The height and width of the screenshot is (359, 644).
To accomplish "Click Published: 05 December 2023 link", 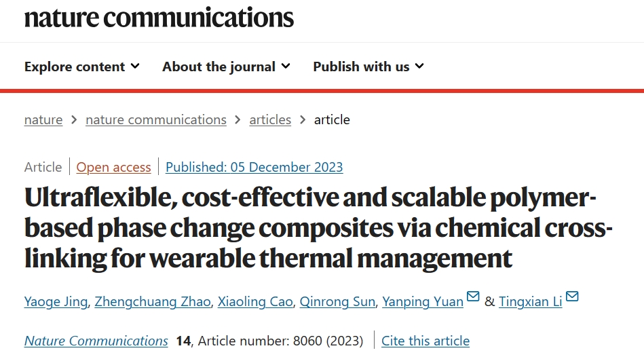I will tap(254, 167).
